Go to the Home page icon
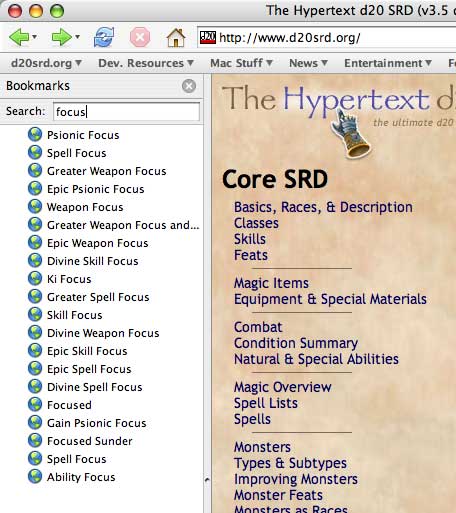The width and height of the screenshot is (456, 513). pos(176,37)
